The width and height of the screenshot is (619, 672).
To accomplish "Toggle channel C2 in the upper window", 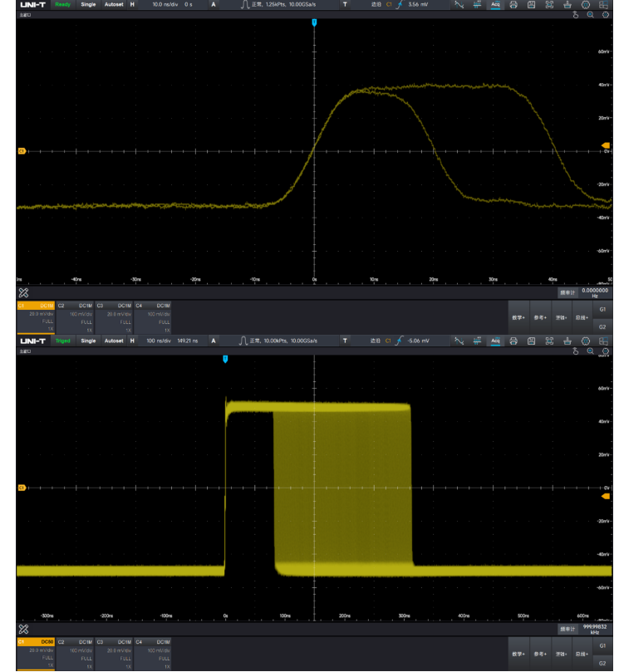I will pos(75,316).
